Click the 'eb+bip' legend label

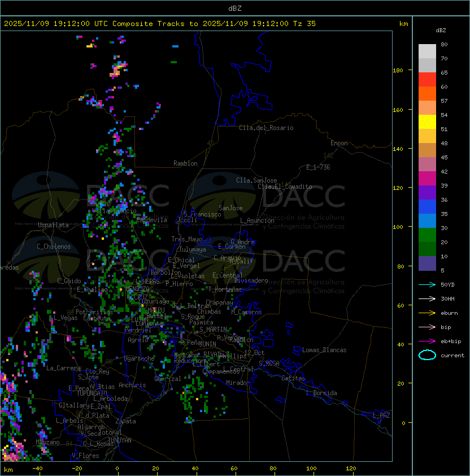[451, 341]
